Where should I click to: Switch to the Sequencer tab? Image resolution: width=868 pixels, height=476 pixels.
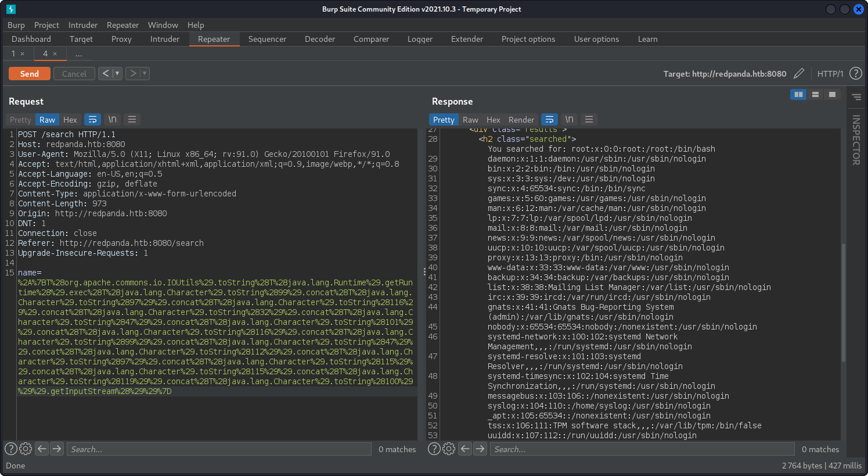[267, 39]
